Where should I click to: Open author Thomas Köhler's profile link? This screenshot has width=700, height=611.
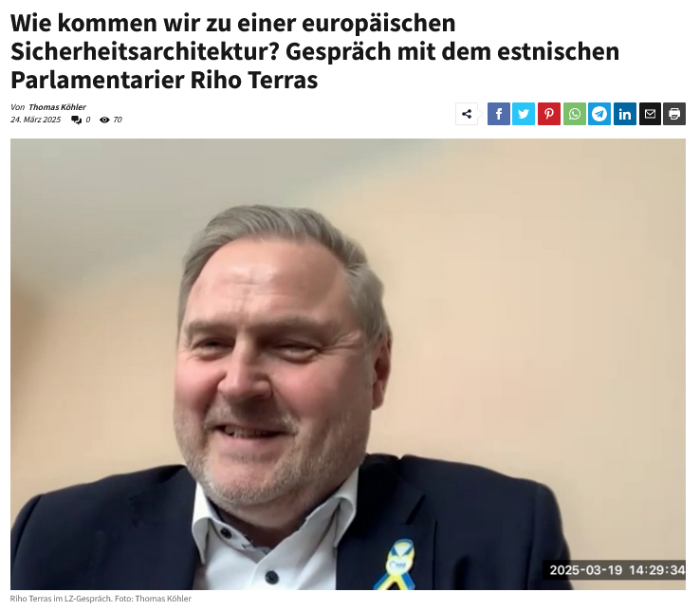pos(57,107)
